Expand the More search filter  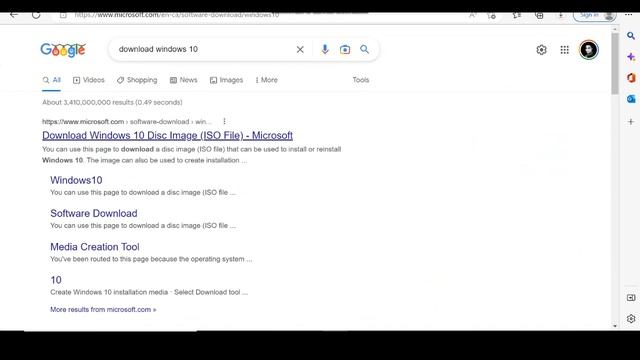267,80
